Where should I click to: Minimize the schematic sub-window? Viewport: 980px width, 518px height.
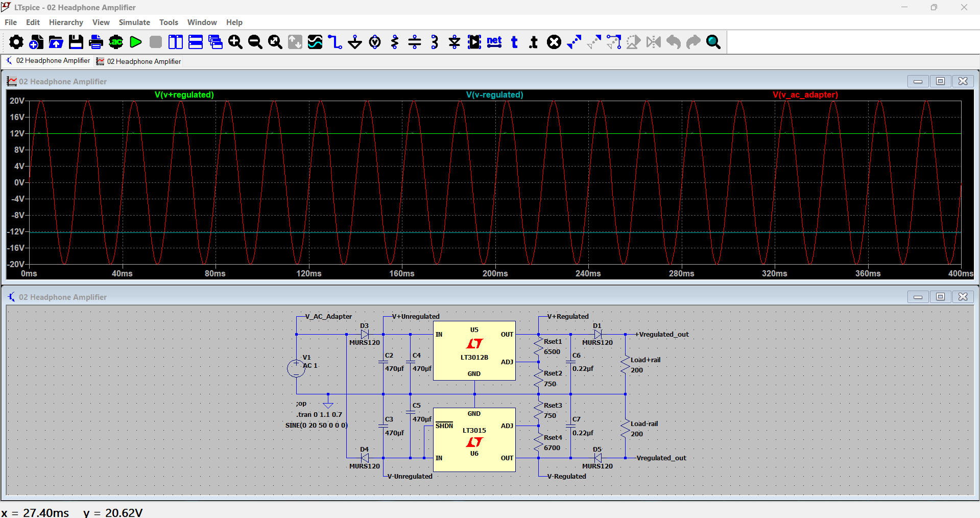pos(918,297)
